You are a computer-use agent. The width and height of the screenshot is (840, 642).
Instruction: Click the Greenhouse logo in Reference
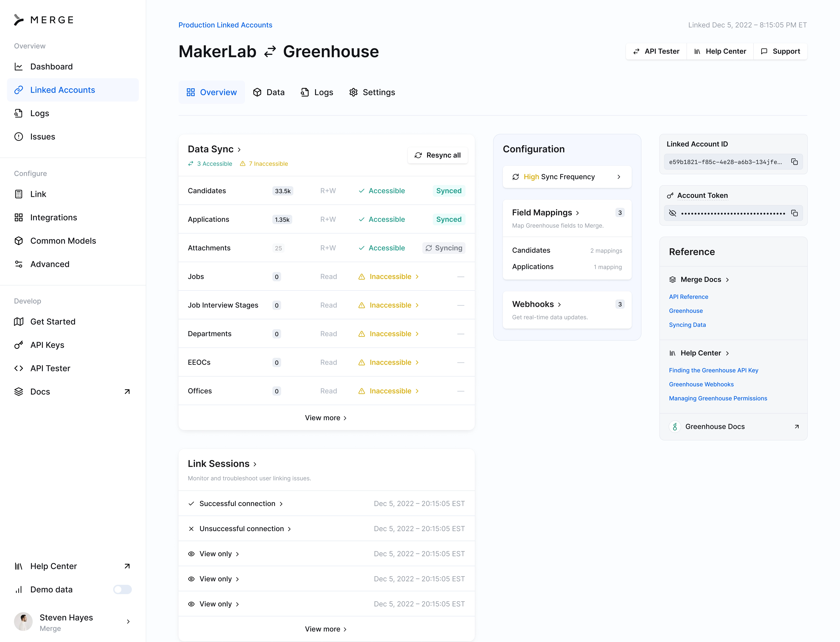coord(675,426)
